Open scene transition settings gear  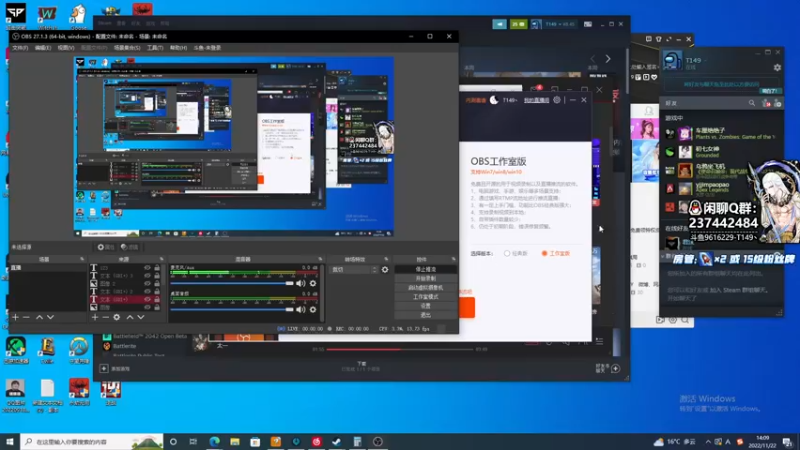click(x=385, y=269)
